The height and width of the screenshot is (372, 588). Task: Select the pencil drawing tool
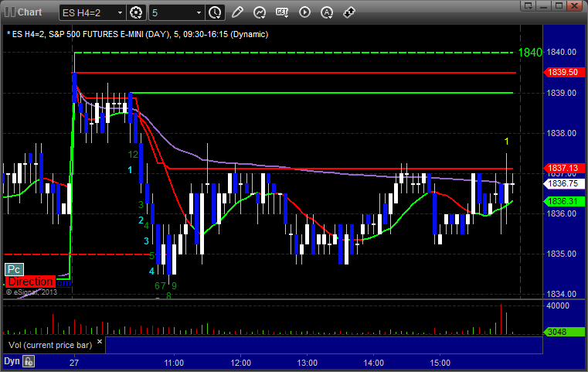pos(237,12)
